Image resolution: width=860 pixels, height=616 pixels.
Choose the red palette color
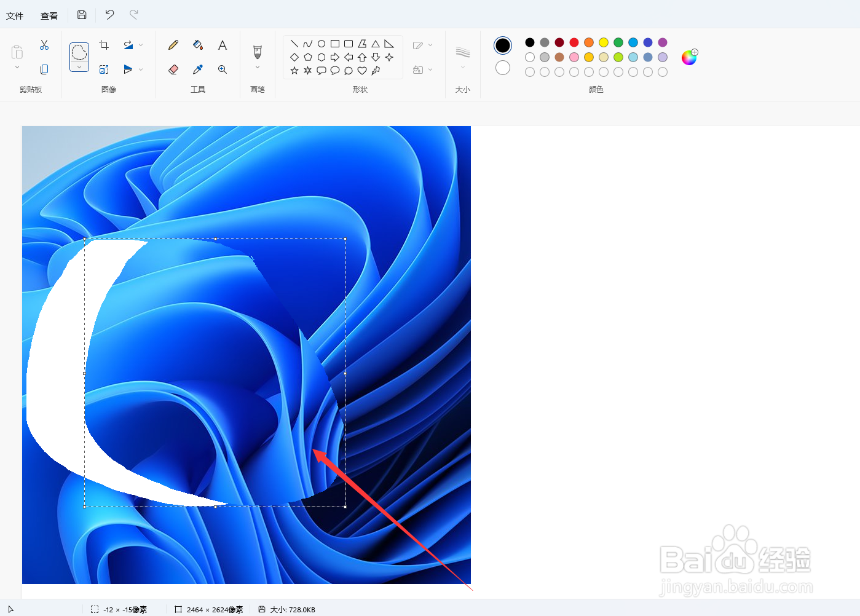[574, 42]
